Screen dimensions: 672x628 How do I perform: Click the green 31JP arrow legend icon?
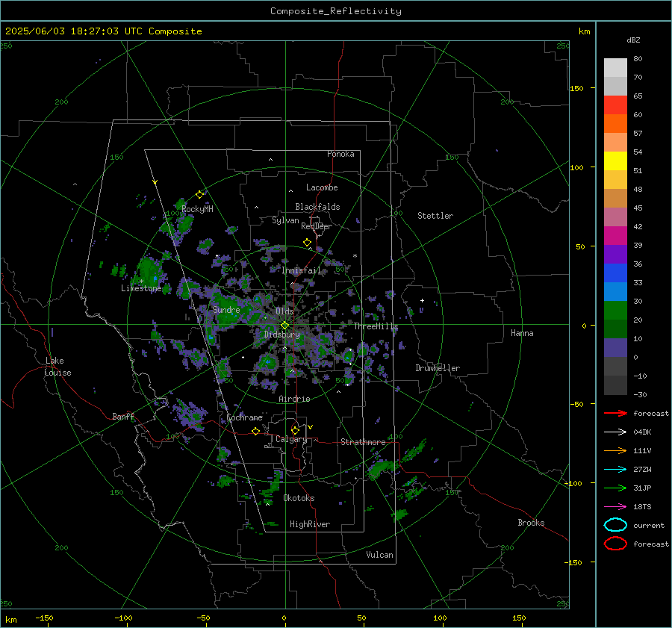[x=615, y=488]
